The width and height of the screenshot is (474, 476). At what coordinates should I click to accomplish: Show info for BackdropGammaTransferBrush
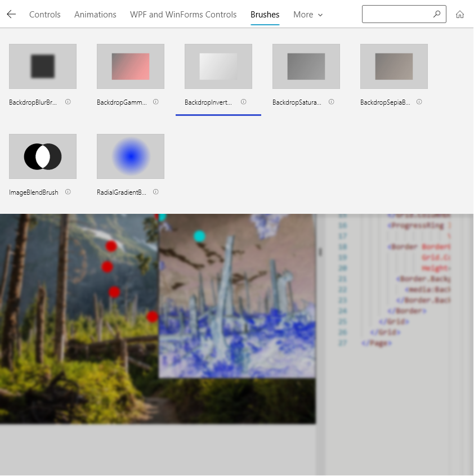(x=156, y=102)
